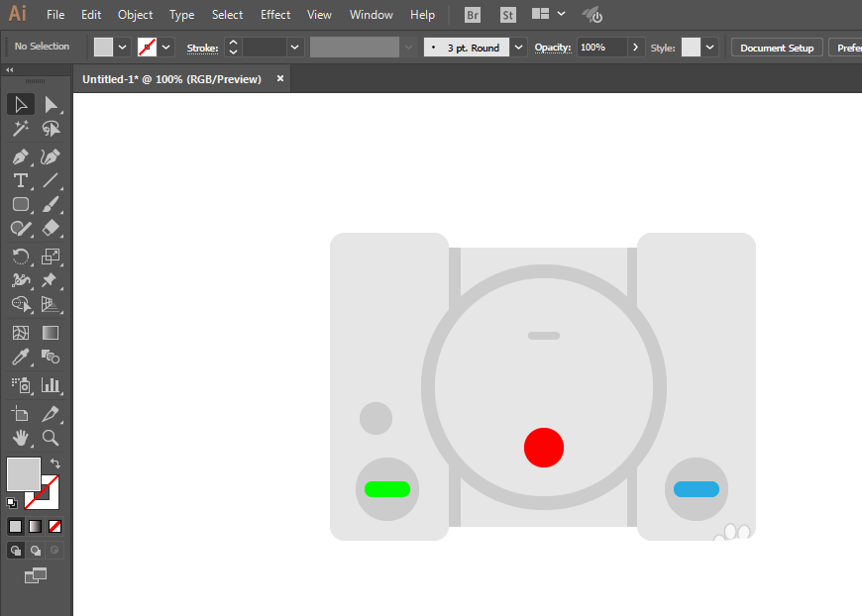Open the Object menu

pos(135,15)
